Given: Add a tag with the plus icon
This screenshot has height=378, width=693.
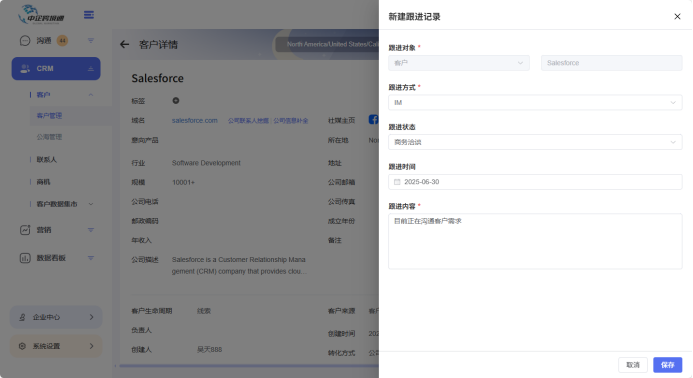Looking at the screenshot, I should pyautogui.click(x=176, y=101).
